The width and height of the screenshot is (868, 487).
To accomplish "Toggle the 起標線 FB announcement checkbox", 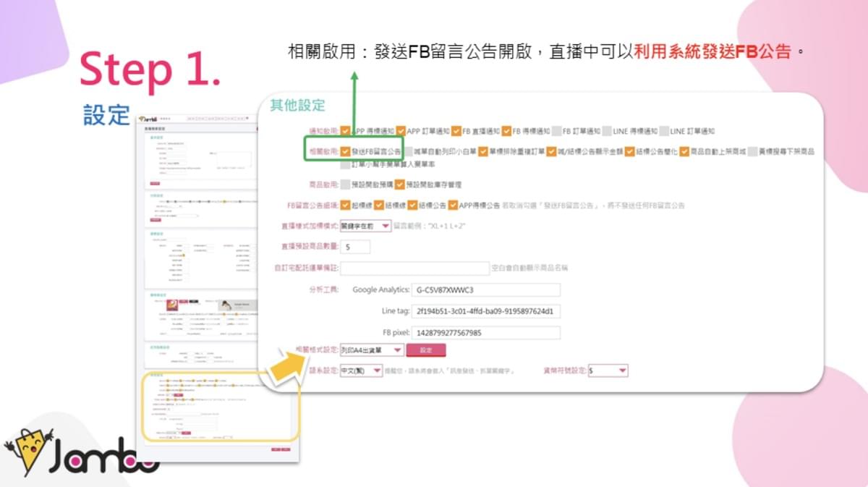I will [x=346, y=205].
